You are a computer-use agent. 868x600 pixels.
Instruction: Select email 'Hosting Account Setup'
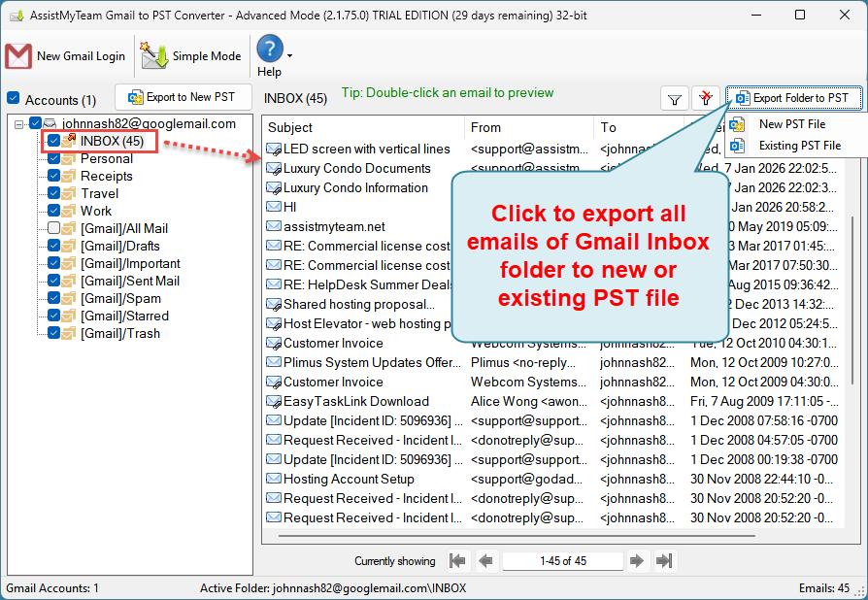point(349,479)
